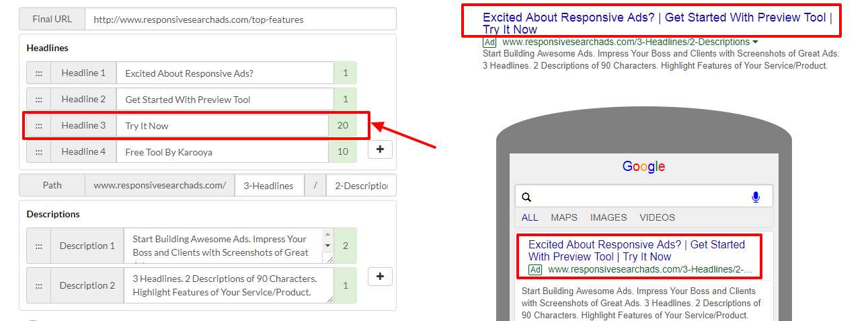Add a new description with plus button
Screen dimensions: 868x321
coord(380,276)
